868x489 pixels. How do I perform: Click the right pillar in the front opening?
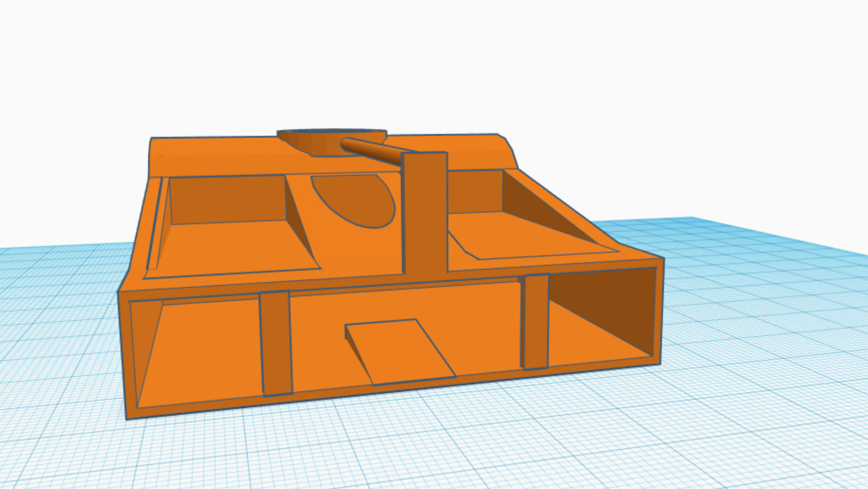[536, 322]
